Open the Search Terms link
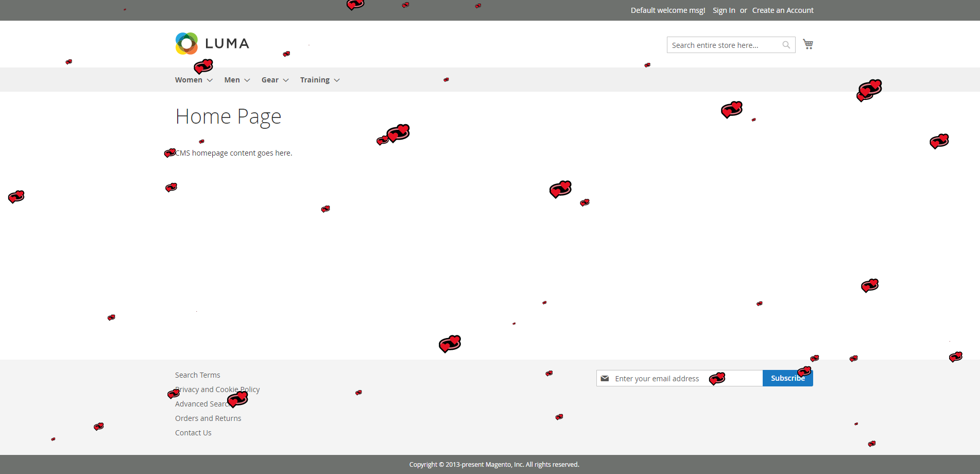 click(x=198, y=375)
